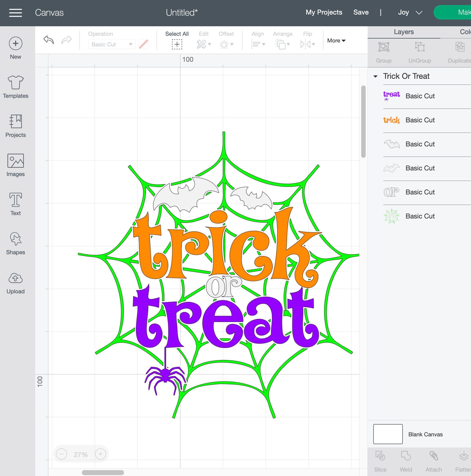Image resolution: width=471 pixels, height=476 pixels.
Task: Click the Flatten icon
Action: click(x=464, y=456)
